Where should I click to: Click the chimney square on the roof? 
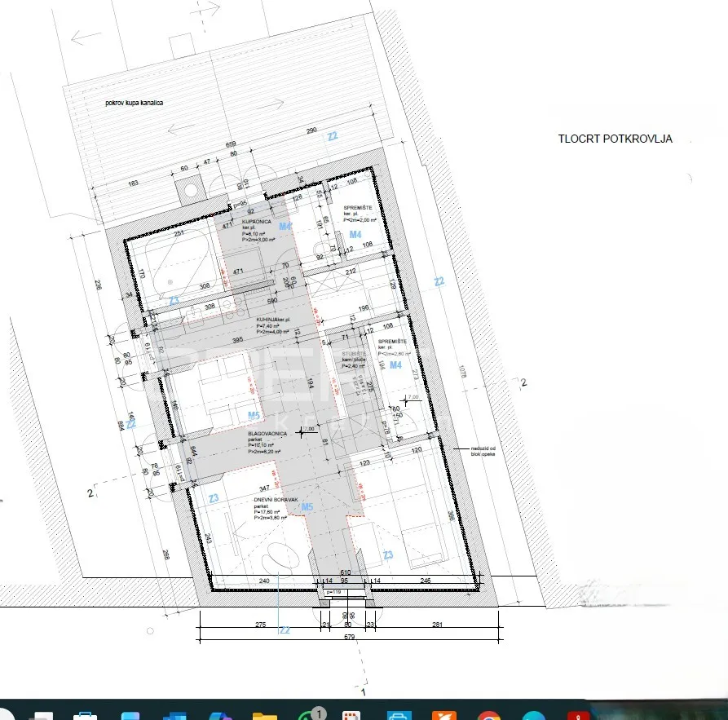[x=190, y=190]
